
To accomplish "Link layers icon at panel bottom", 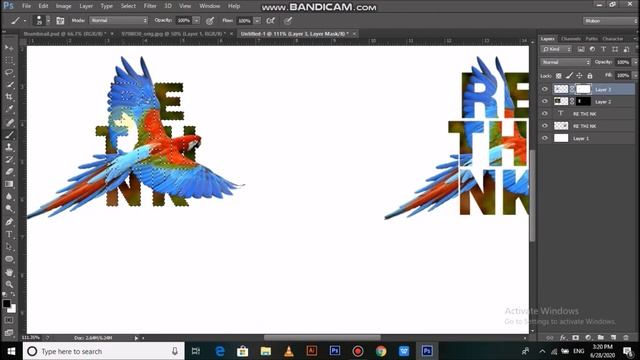I will tap(550, 338).
